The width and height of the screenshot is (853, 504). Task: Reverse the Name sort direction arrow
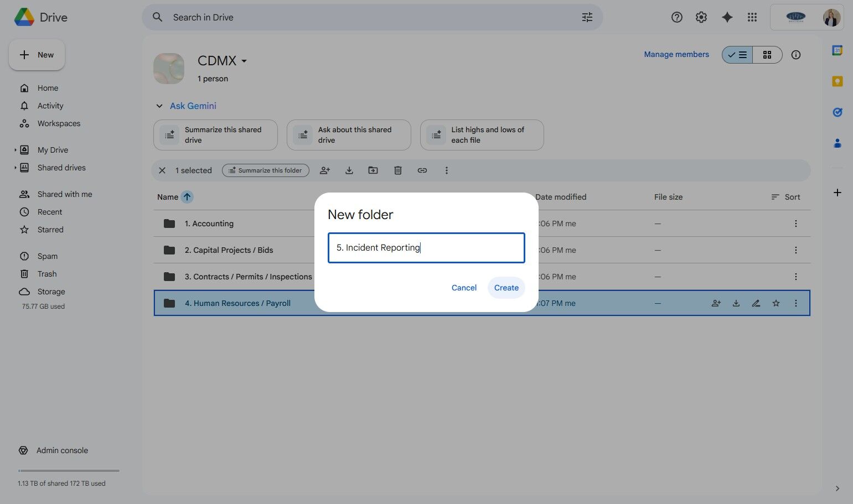(187, 197)
